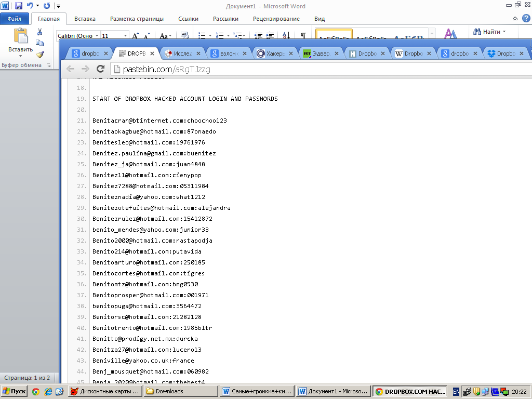
Task: Increase font size with grow font icon
Action: click(x=136, y=35)
